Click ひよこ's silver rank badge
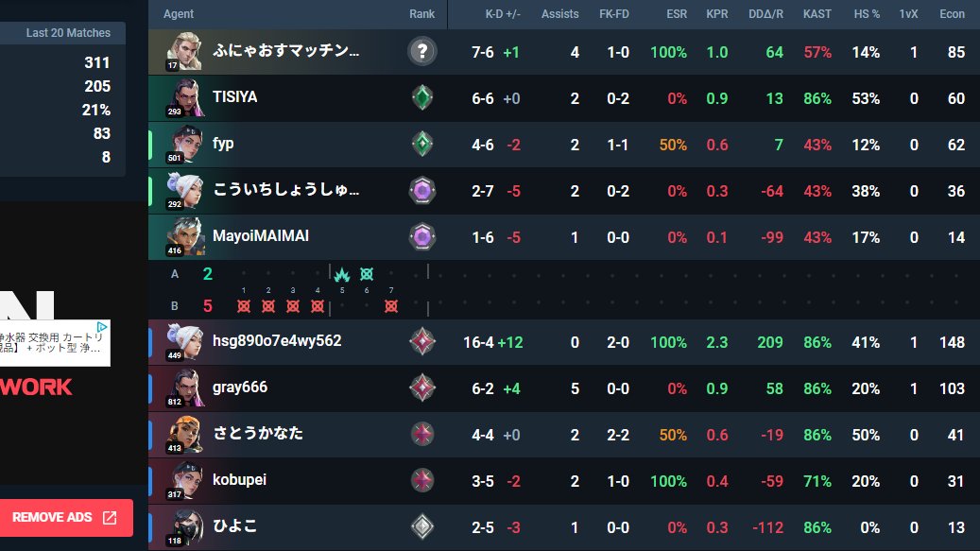This screenshot has width=980, height=551. [421, 526]
